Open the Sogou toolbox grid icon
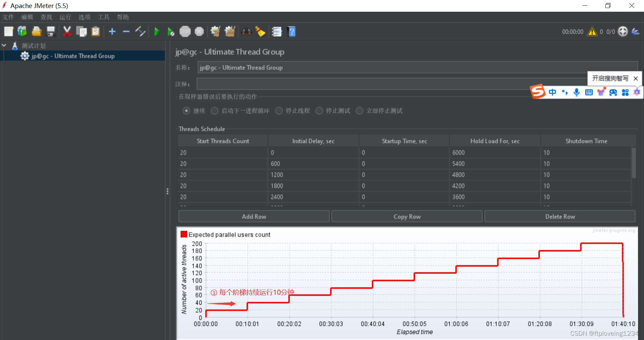This screenshot has width=644, height=340. tap(625, 93)
